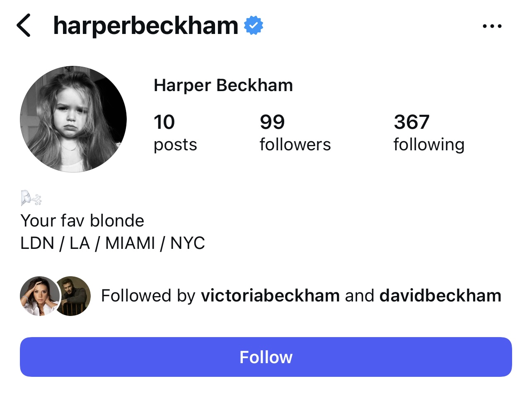Tap the 'Your fav blonde' bio line
The width and height of the screenshot is (532, 405).
[82, 221]
